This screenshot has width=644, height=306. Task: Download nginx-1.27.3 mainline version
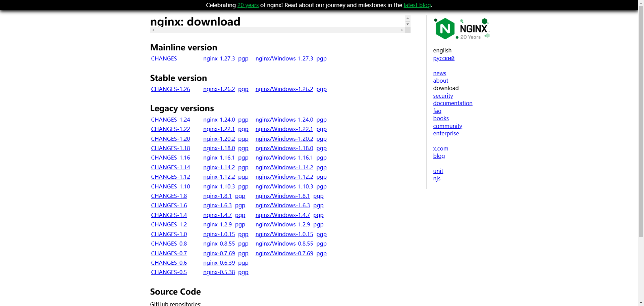[219, 58]
